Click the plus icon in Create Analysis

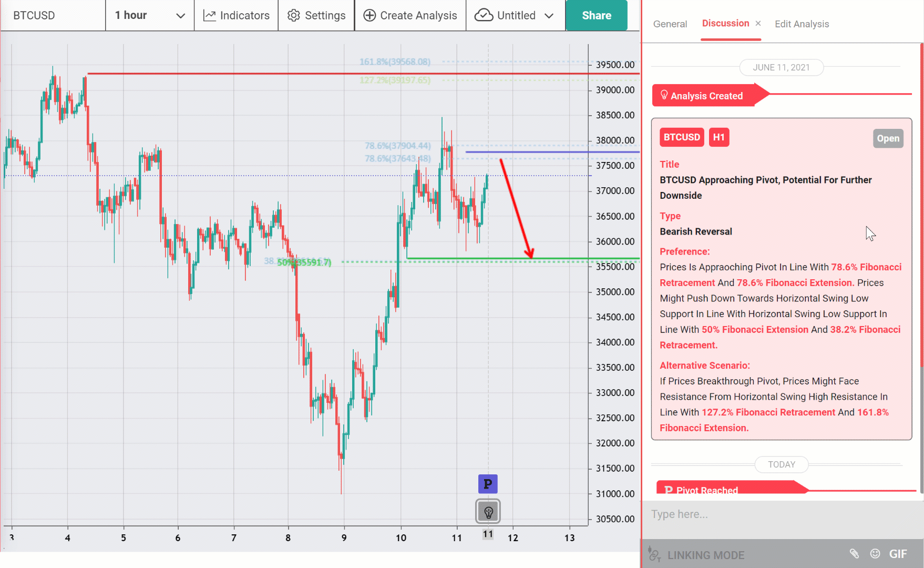coord(369,15)
